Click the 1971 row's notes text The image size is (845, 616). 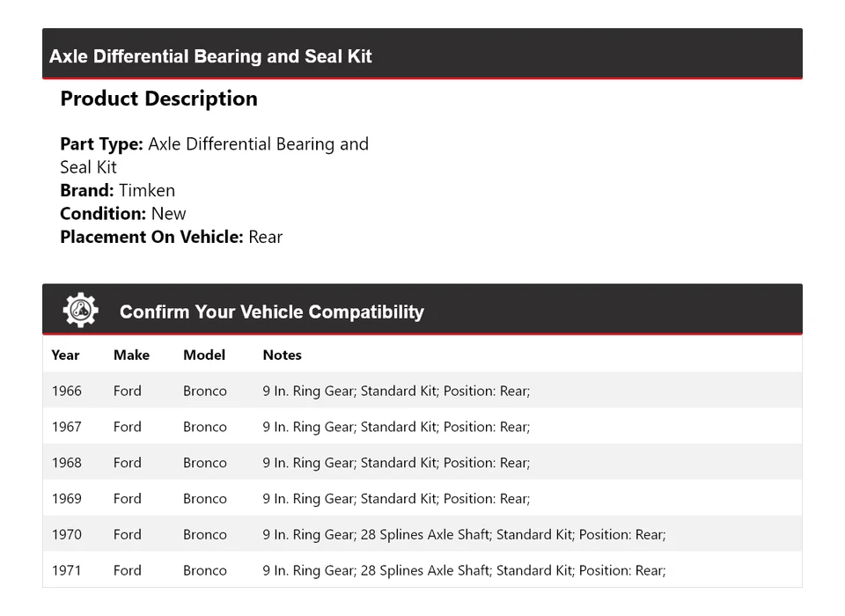(x=464, y=570)
